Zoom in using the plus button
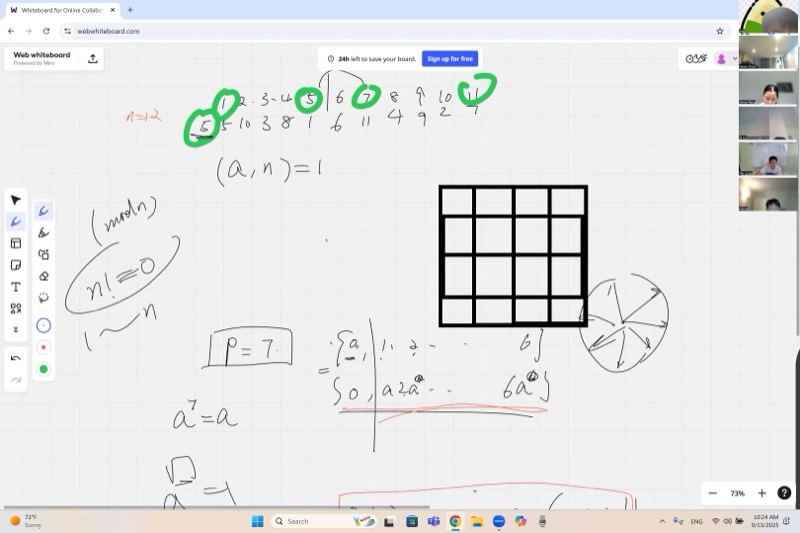The image size is (800, 533). [761, 493]
